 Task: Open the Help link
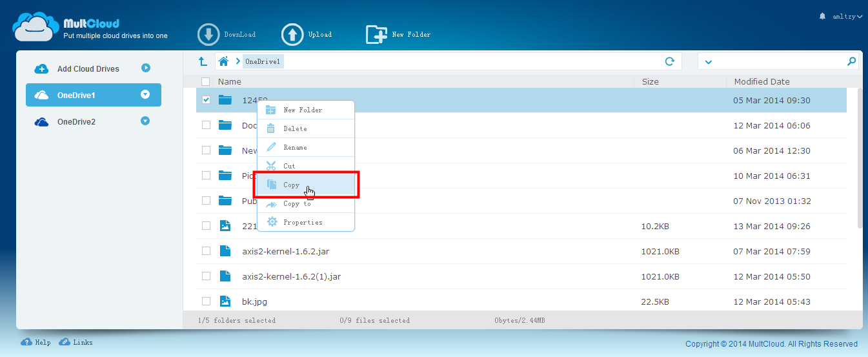(43, 343)
